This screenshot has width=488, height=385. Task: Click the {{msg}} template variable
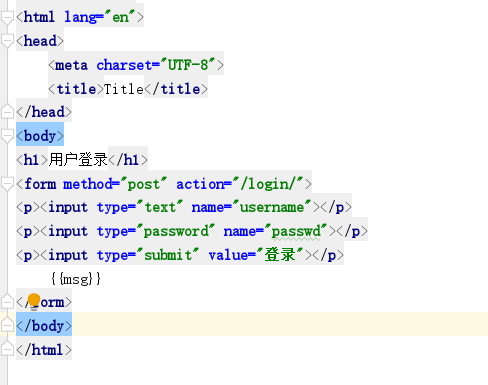pyautogui.click(x=76, y=279)
